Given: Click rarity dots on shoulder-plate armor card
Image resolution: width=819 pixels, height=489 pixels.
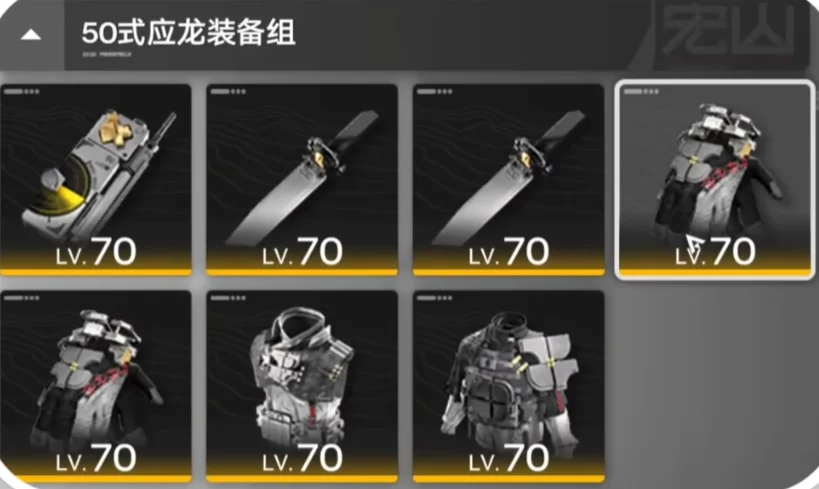Looking at the screenshot, I should pos(434,298).
